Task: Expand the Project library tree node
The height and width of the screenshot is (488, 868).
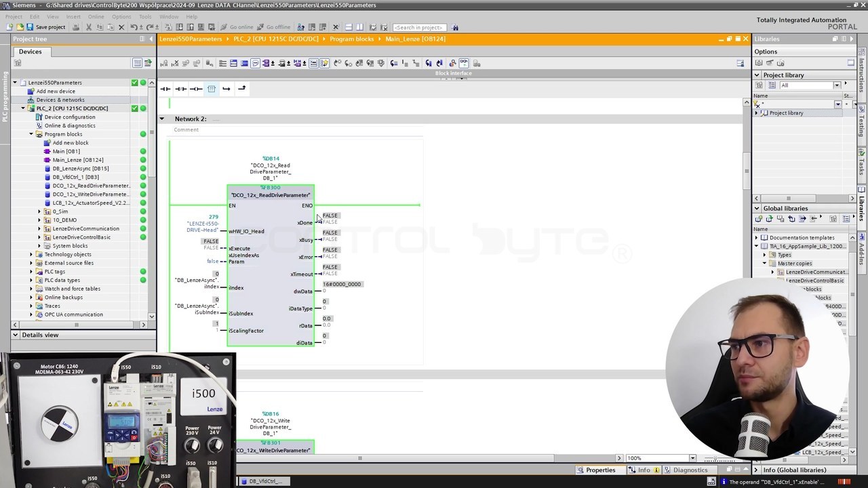Action: click(757, 113)
